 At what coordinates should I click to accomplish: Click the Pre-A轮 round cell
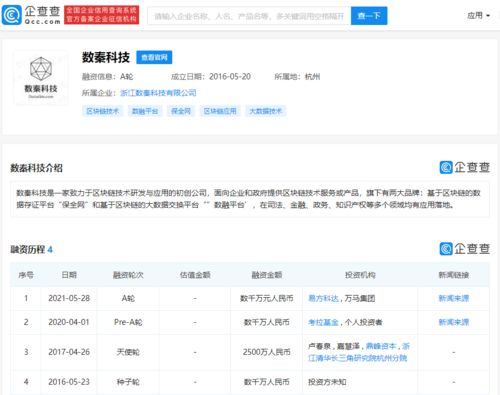[x=128, y=322]
